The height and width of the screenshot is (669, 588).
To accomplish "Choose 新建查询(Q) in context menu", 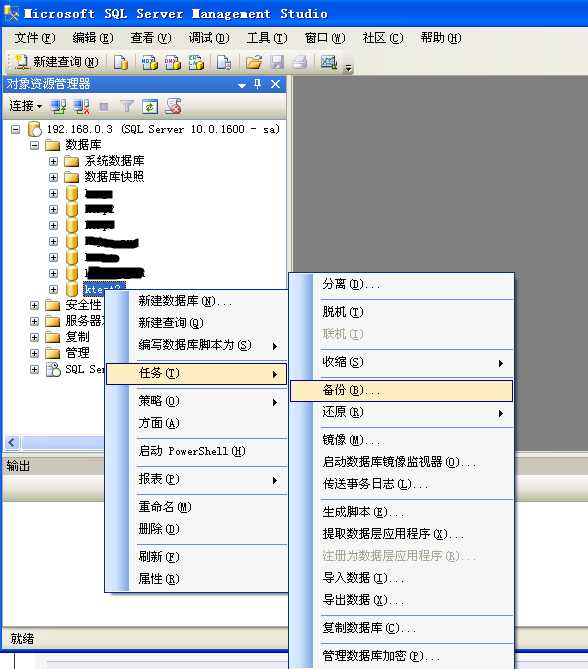I will tap(196, 323).
